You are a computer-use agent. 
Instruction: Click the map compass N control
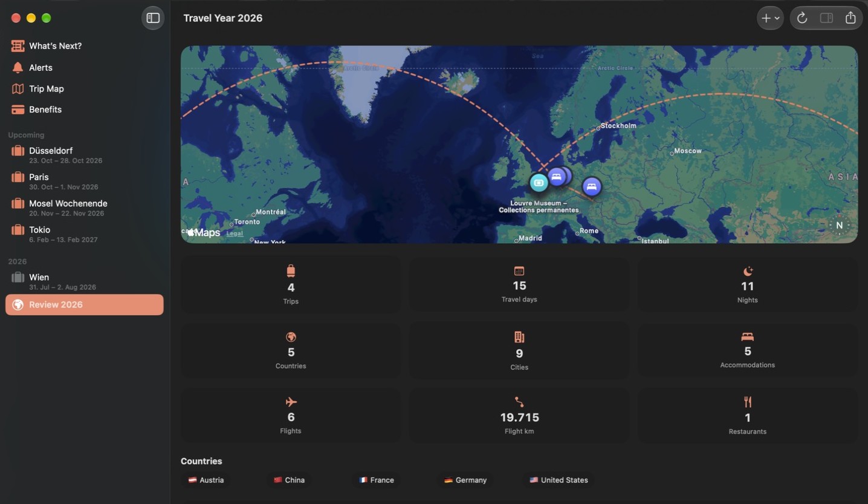839,225
